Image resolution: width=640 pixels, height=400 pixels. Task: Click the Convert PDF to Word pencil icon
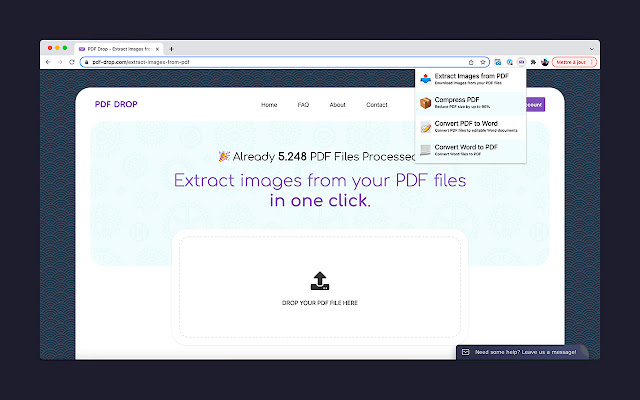click(425, 127)
